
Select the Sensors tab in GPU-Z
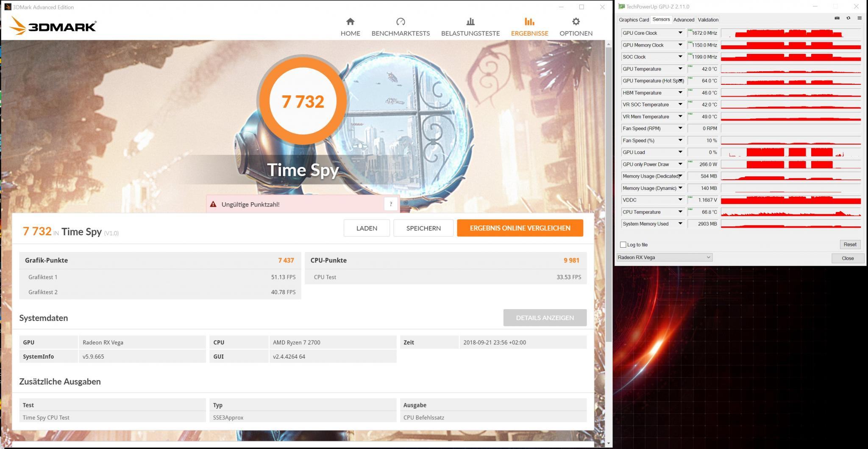pos(661,19)
